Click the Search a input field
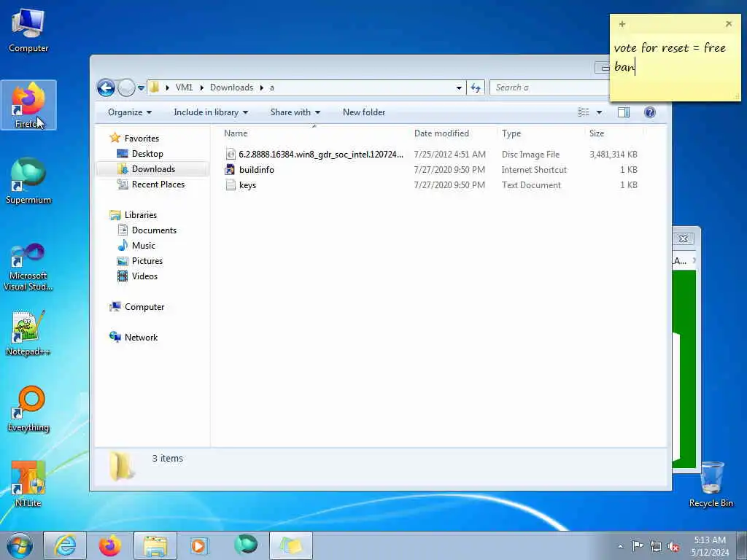 click(x=550, y=87)
